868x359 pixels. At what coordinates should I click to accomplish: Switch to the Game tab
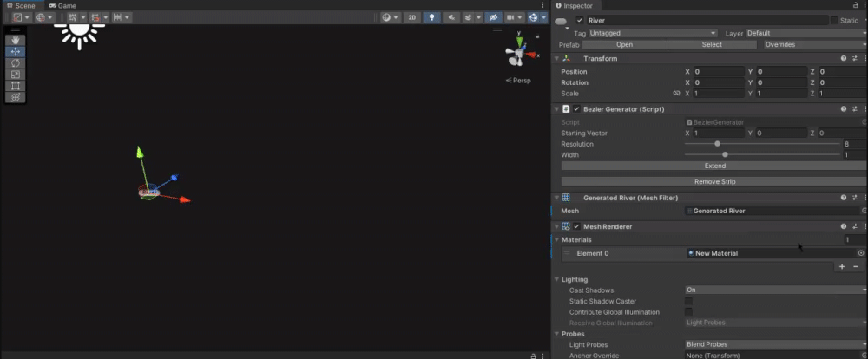(62, 5)
